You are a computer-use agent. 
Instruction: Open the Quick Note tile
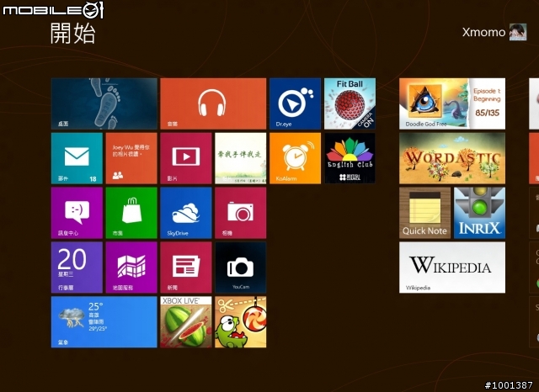[x=424, y=213]
